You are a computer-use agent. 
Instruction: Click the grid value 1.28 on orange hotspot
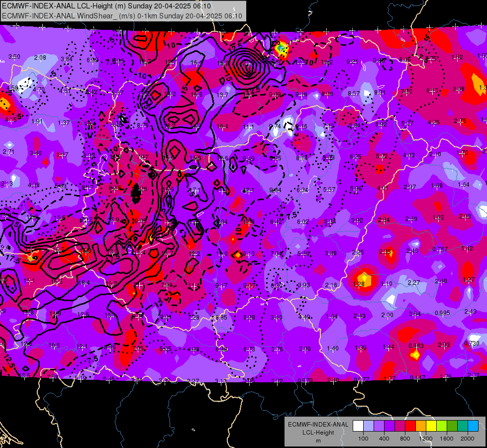359,284
